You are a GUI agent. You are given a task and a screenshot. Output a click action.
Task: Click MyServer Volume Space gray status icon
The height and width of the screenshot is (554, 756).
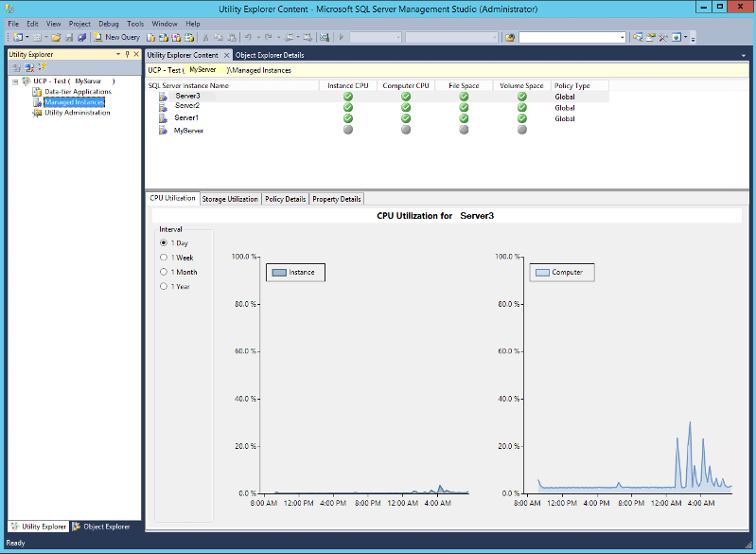[521, 130]
